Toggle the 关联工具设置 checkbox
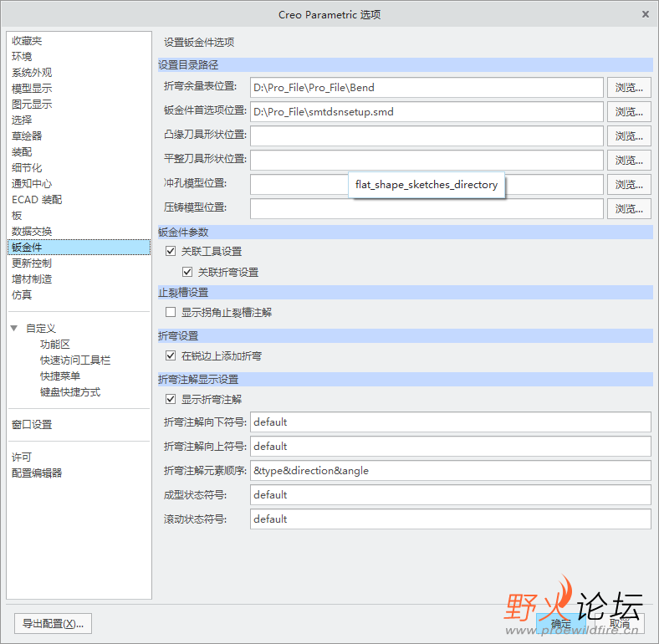 (x=171, y=252)
